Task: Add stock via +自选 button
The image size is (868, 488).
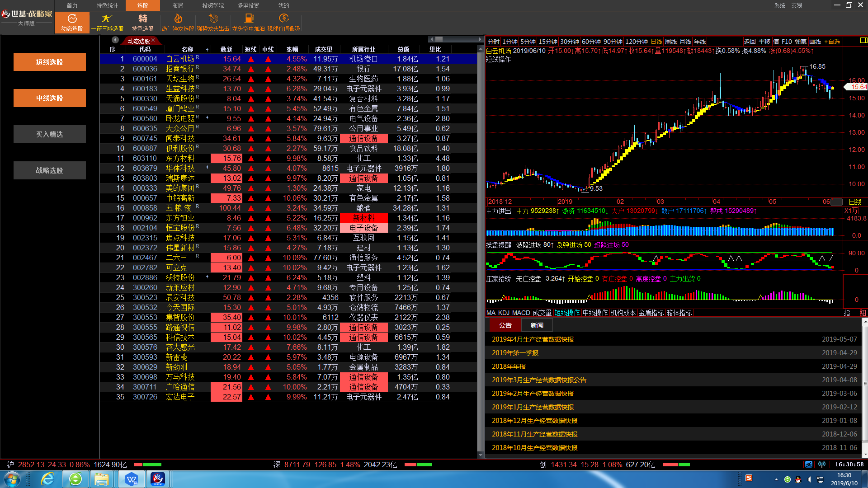Action: (832, 42)
